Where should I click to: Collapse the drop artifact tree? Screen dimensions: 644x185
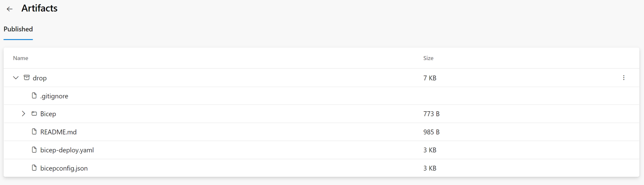click(x=16, y=77)
